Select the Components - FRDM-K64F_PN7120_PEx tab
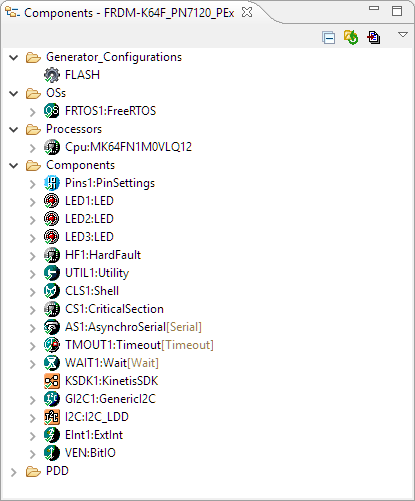 (129, 13)
